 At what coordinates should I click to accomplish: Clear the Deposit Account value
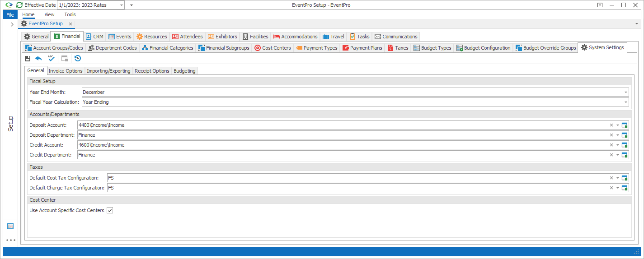611,125
